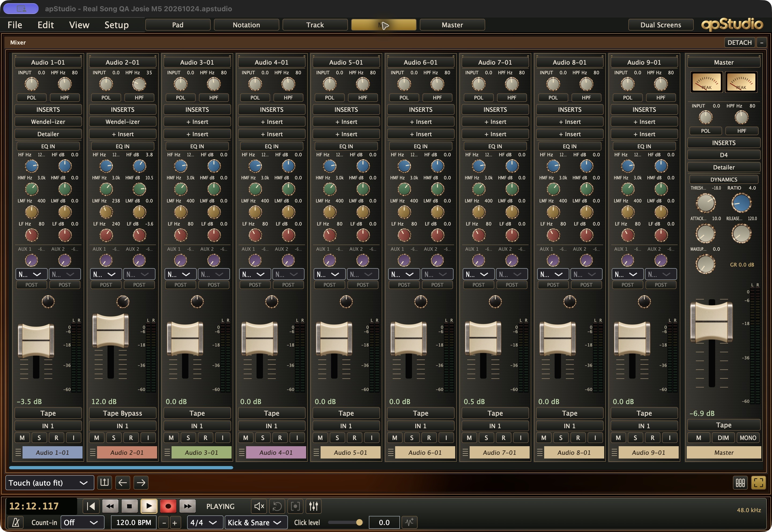Click the three-strip mixer layout icon
Viewport: 772px width, 532px height.
[x=740, y=483]
